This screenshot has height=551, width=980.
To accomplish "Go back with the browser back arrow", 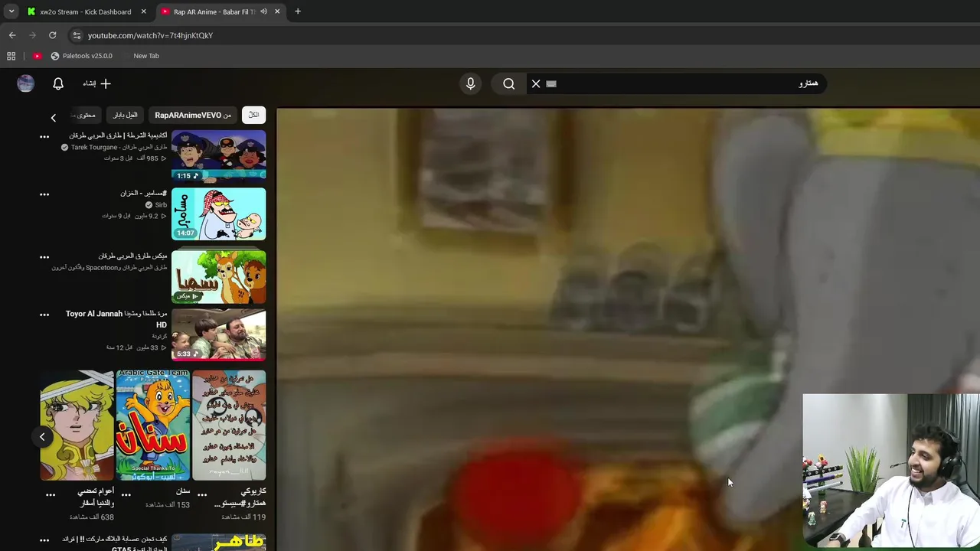I will [x=12, y=35].
